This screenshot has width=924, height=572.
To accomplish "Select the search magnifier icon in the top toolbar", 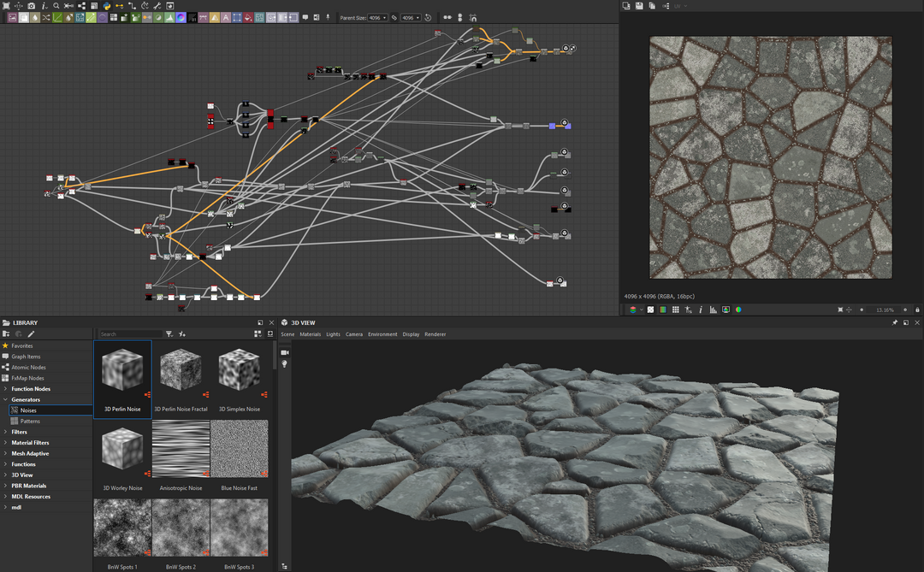I will [56, 5].
